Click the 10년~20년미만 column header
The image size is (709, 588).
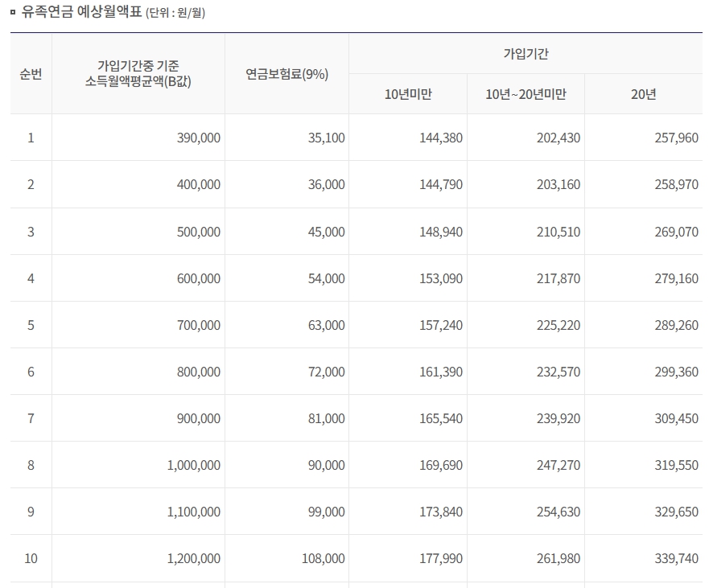pyautogui.click(x=526, y=94)
